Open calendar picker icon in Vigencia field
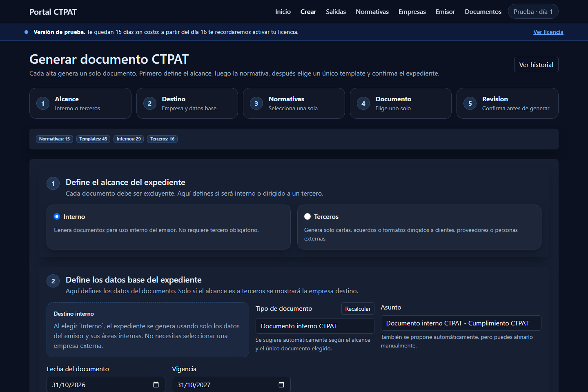 pyautogui.click(x=281, y=385)
